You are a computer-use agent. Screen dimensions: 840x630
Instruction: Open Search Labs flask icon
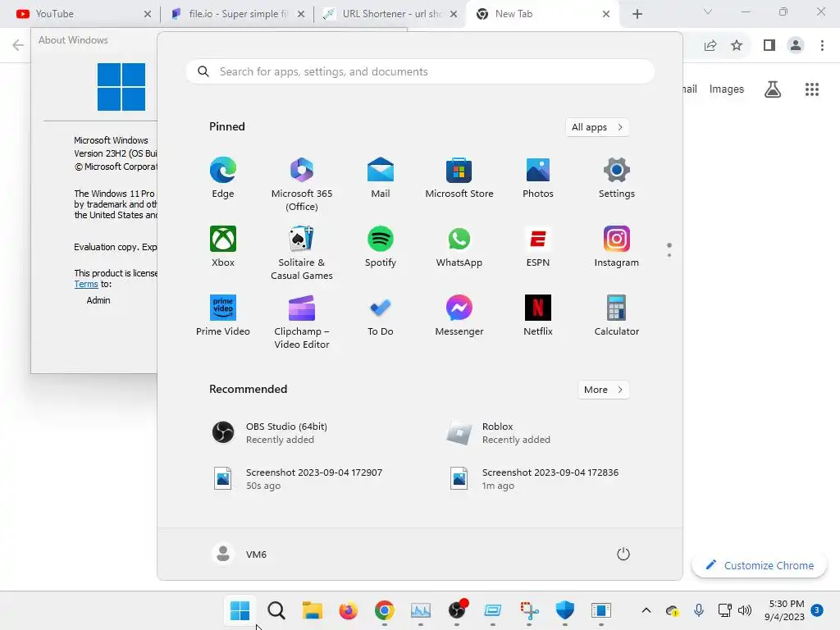(773, 89)
